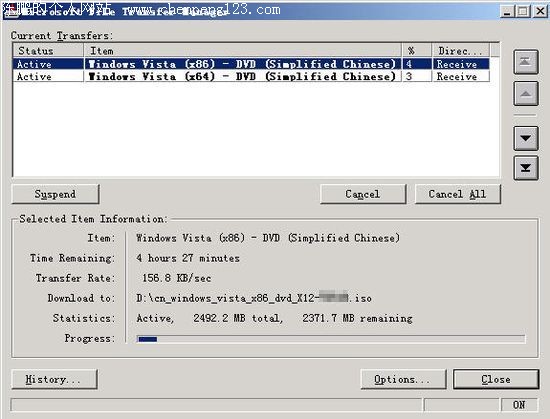Suspend the selected transfer
Image resolution: width=550 pixels, height=419 pixels.
coord(55,194)
